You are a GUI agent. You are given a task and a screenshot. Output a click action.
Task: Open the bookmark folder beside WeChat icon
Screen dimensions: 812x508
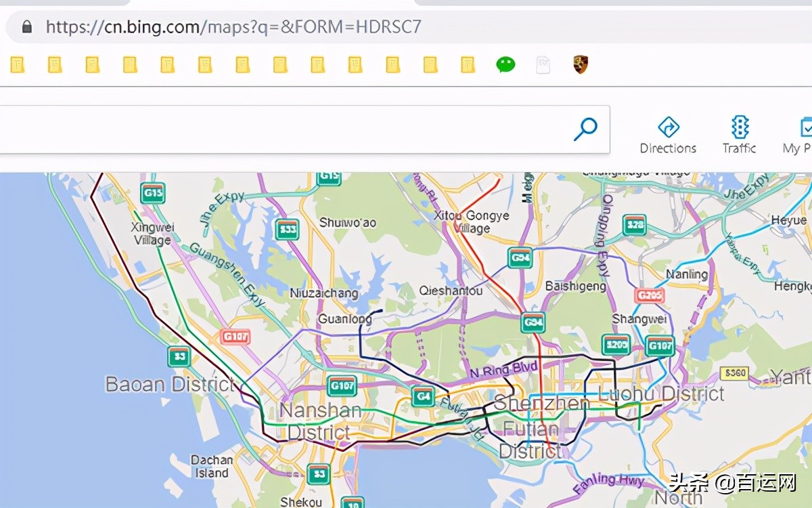point(468,65)
